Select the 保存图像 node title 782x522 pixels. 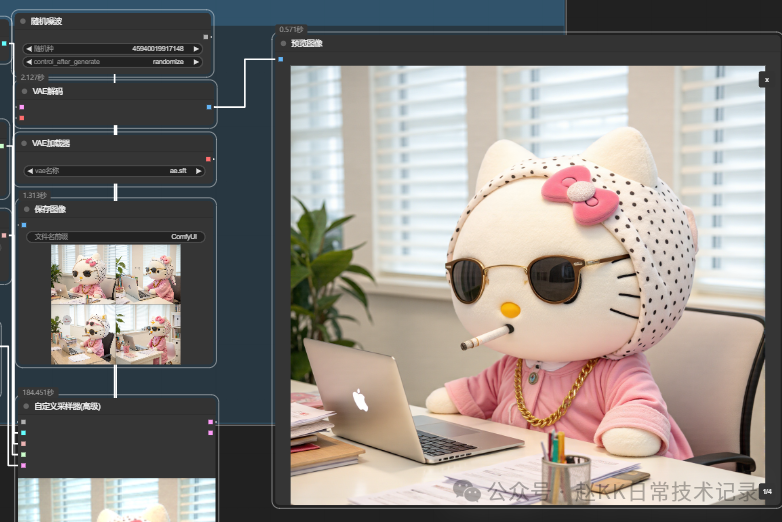tap(50, 209)
